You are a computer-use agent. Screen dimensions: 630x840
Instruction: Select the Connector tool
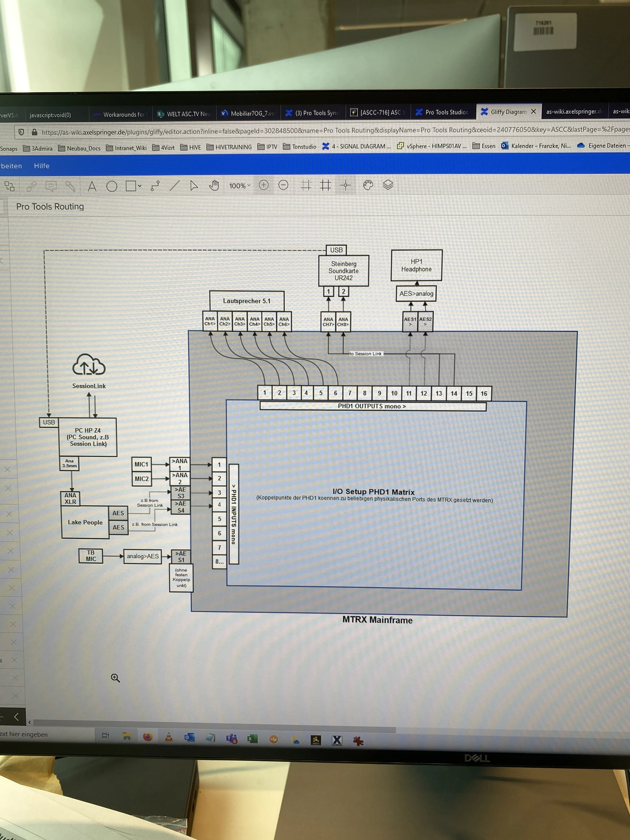pos(155,186)
